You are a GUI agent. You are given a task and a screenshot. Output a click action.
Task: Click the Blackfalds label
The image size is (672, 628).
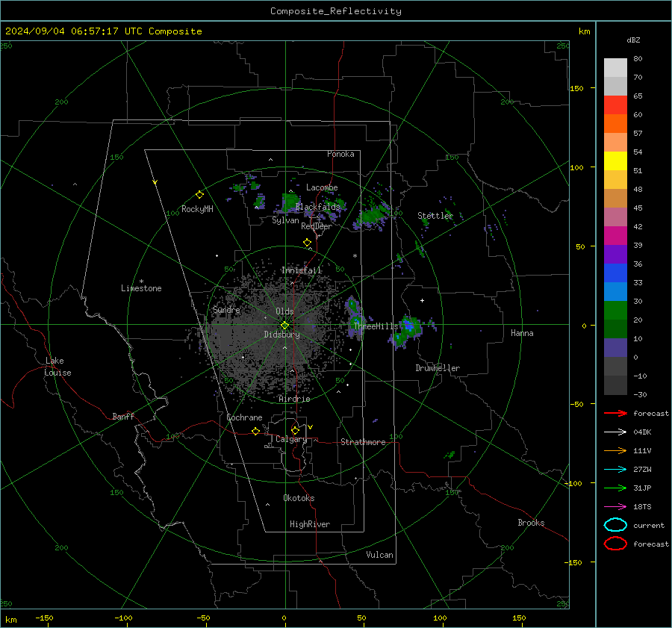[317, 207]
